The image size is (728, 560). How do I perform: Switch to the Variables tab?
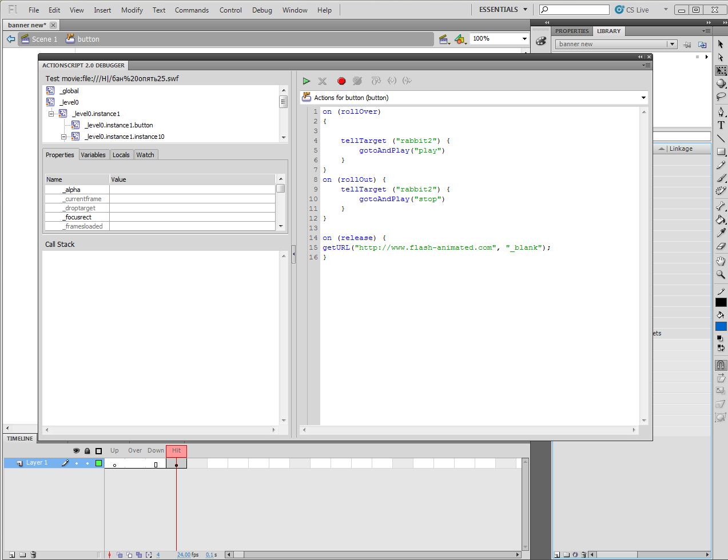[93, 155]
